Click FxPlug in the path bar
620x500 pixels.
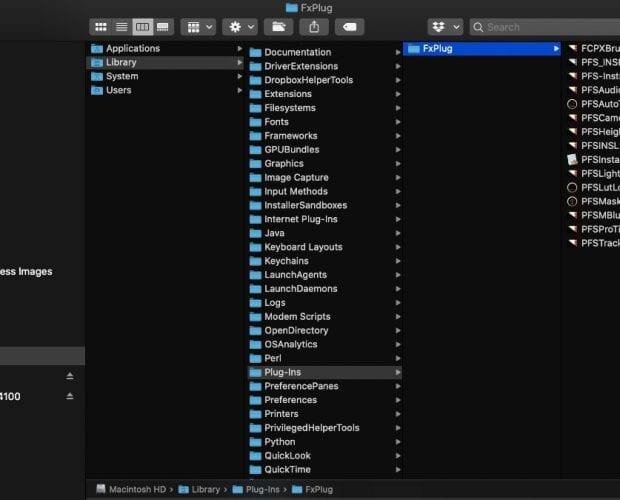click(x=312, y=489)
